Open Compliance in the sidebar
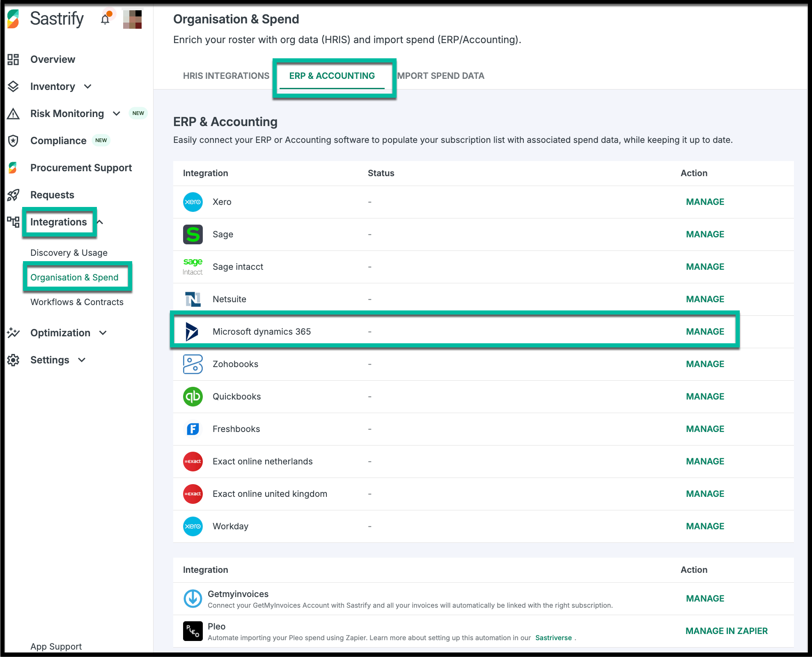This screenshot has height=657, width=812. (x=58, y=141)
